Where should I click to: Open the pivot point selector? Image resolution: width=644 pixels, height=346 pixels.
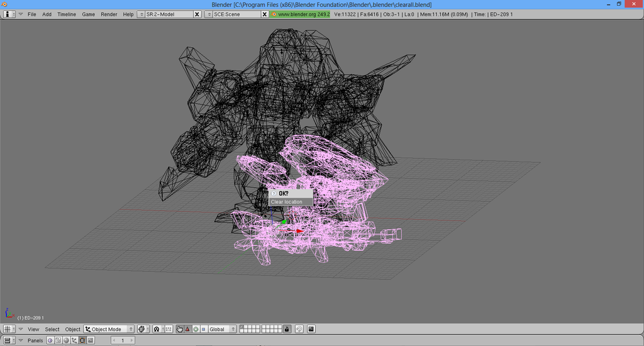pyautogui.click(x=158, y=329)
